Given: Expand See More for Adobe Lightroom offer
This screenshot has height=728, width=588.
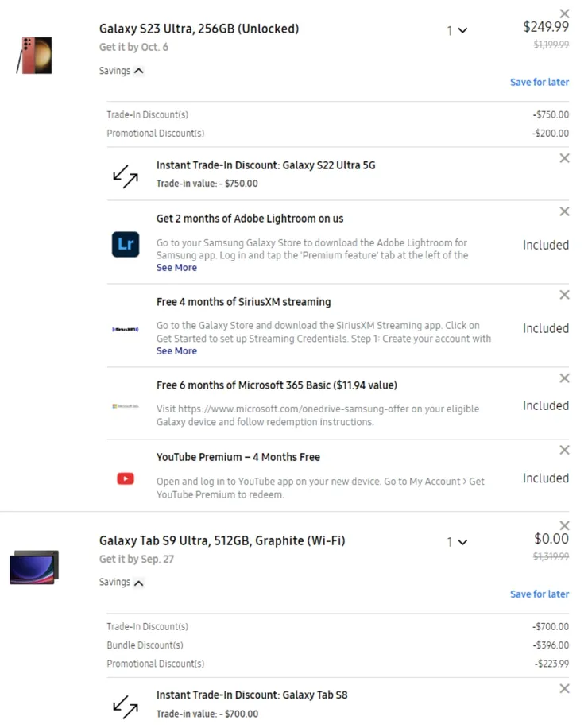Looking at the screenshot, I should click(x=176, y=268).
